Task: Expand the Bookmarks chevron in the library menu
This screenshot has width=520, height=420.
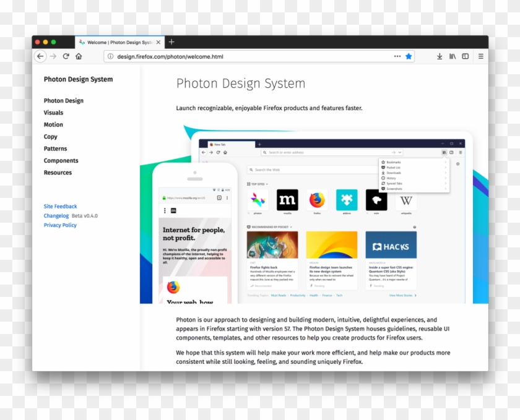Action: (446, 162)
